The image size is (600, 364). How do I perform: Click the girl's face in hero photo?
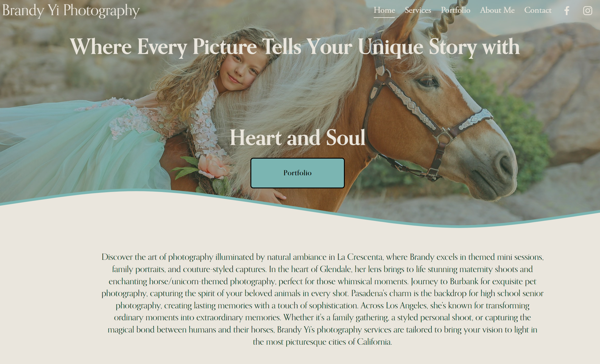point(243,67)
